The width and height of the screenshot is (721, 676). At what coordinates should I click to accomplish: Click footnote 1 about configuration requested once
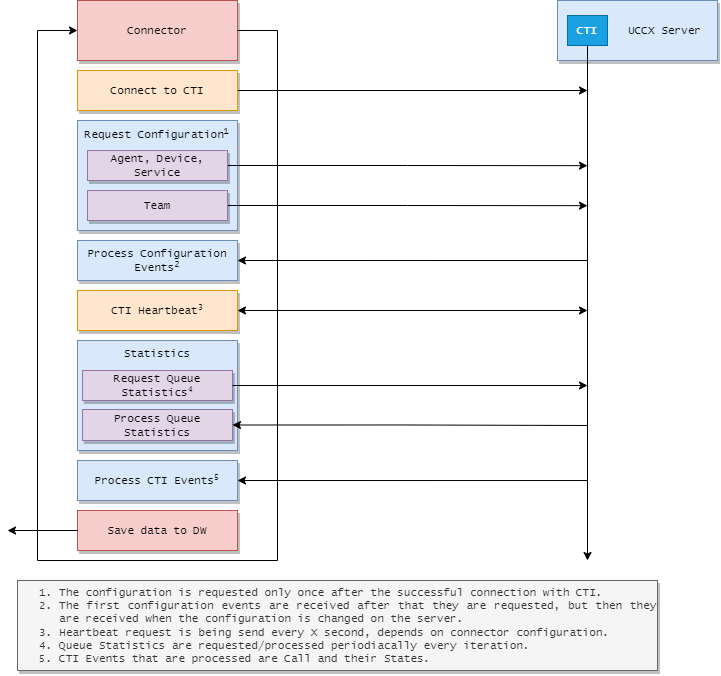coord(320,592)
